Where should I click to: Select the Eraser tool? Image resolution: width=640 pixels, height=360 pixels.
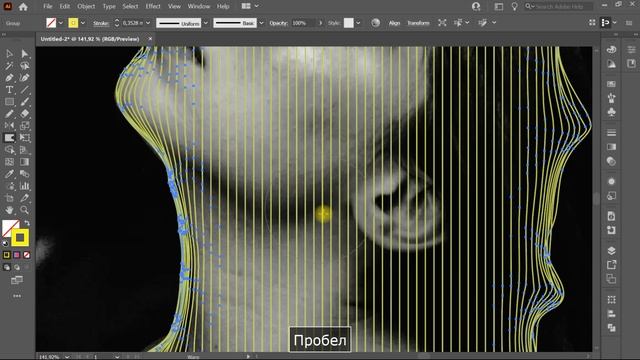24,114
